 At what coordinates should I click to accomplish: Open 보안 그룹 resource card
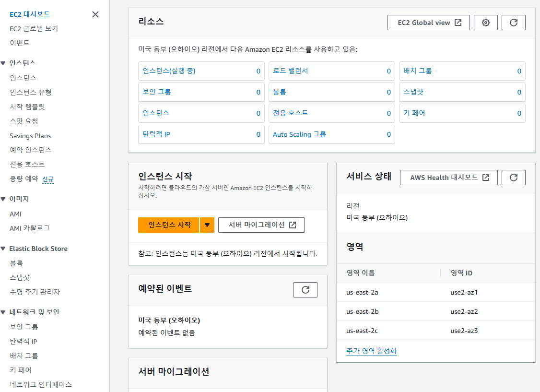click(x=201, y=92)
